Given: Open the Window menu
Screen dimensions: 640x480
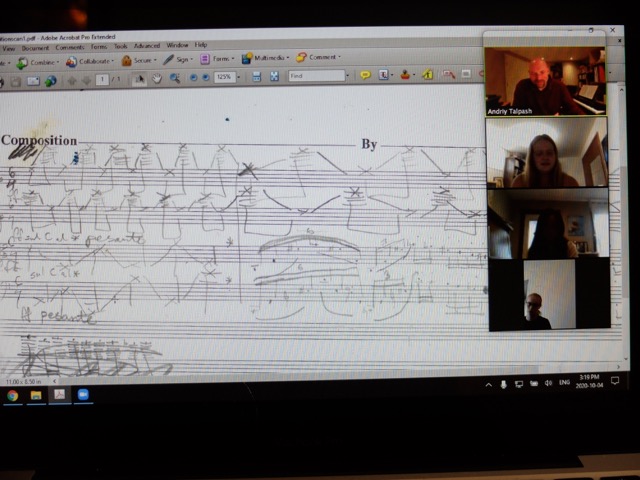Looking at the screenshot, I should pyautogui.click(x=178, y=45).
